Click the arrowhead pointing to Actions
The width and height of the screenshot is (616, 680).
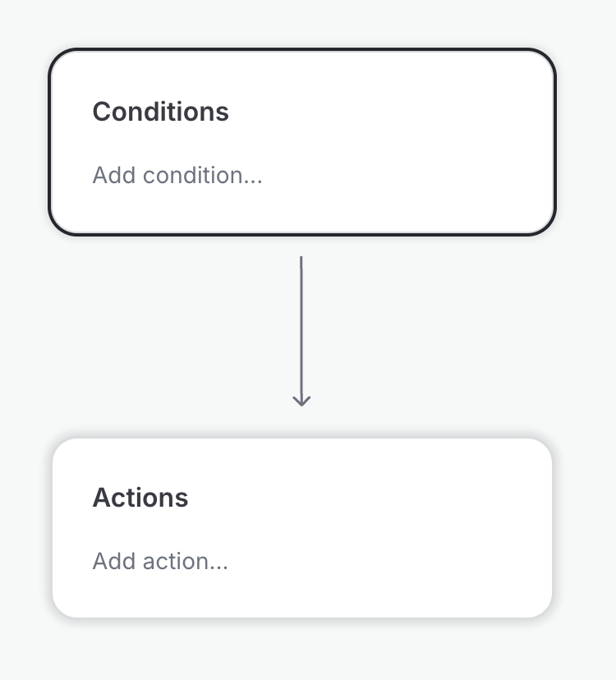(x=301, y=401)
